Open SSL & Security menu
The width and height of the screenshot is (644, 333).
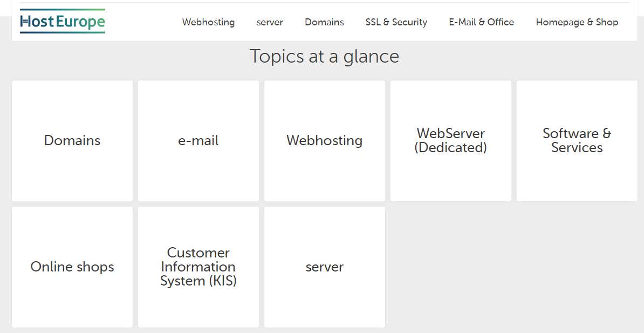click(396, 22)
